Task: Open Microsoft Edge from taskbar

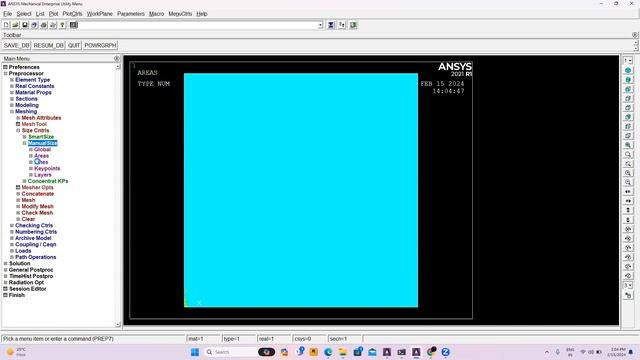Action: 328,352
